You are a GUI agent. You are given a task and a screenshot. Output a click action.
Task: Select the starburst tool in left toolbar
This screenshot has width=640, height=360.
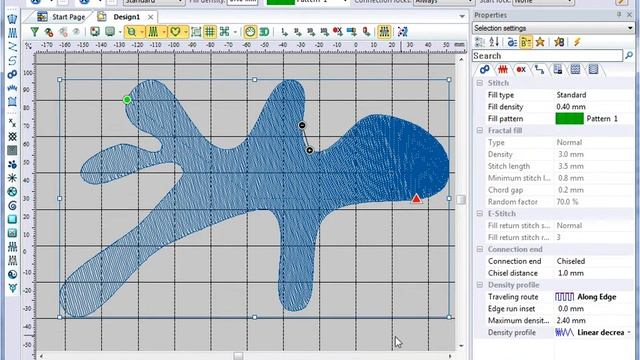12,178
